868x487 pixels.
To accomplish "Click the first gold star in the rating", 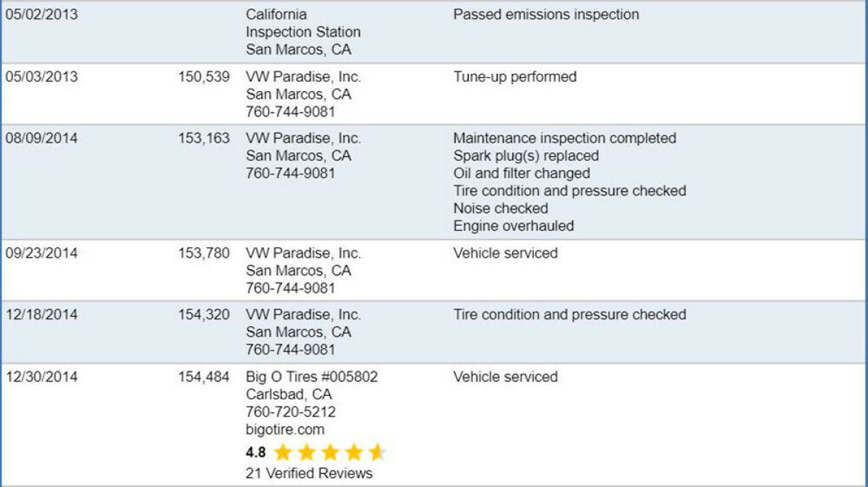I will coord(283,453).
